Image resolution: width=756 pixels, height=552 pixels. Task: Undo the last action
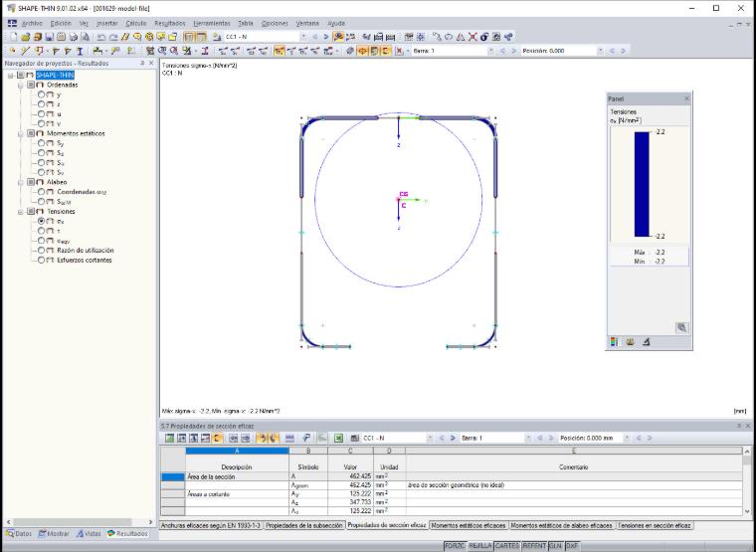[101, 37]
